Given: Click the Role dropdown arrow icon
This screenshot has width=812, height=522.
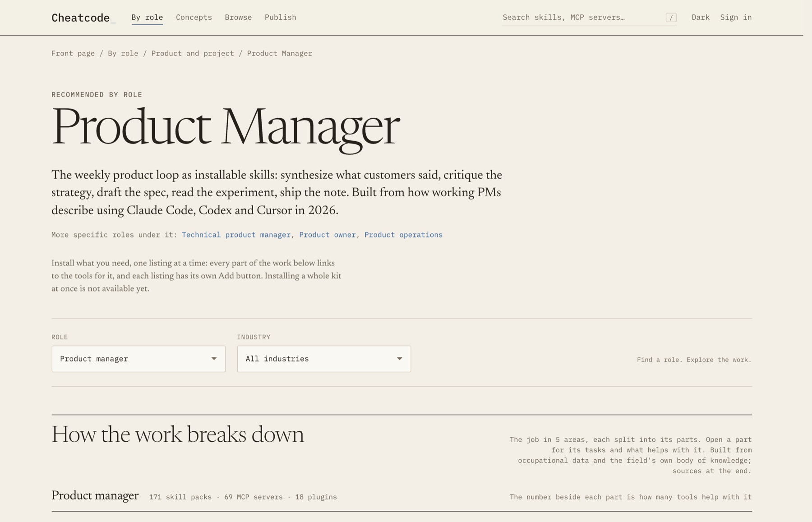Looking at the screenshot, I should [214, 359].
